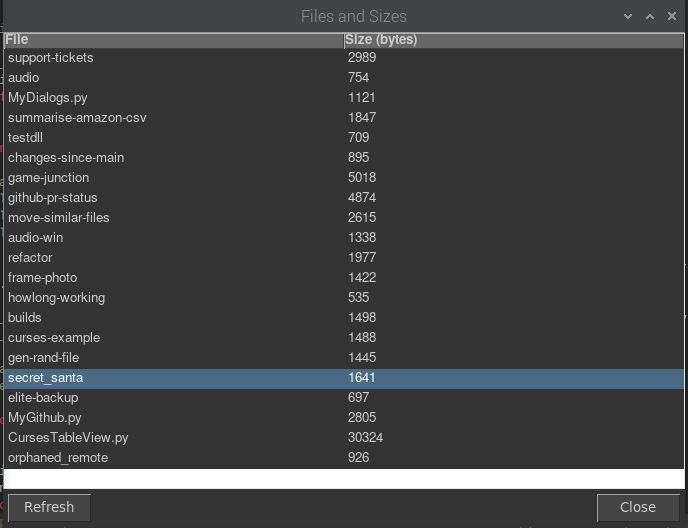Click the Refresh button

[x=49, y=507]
